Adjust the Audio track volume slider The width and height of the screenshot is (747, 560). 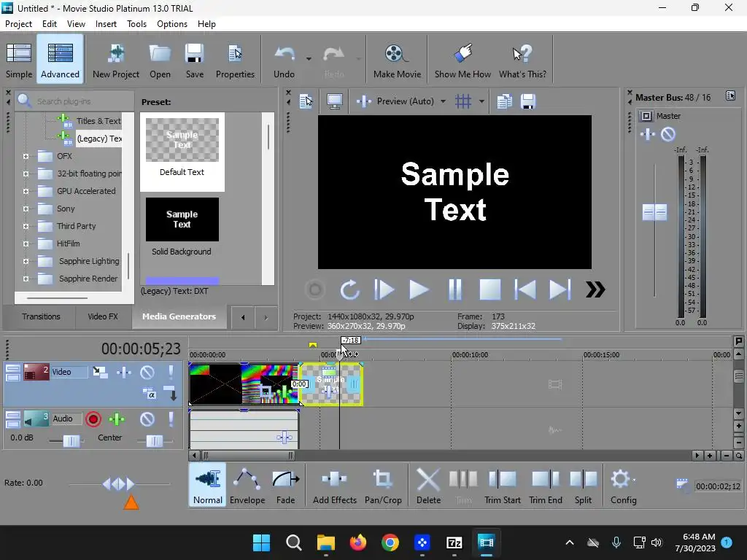(x=71, y=441)
